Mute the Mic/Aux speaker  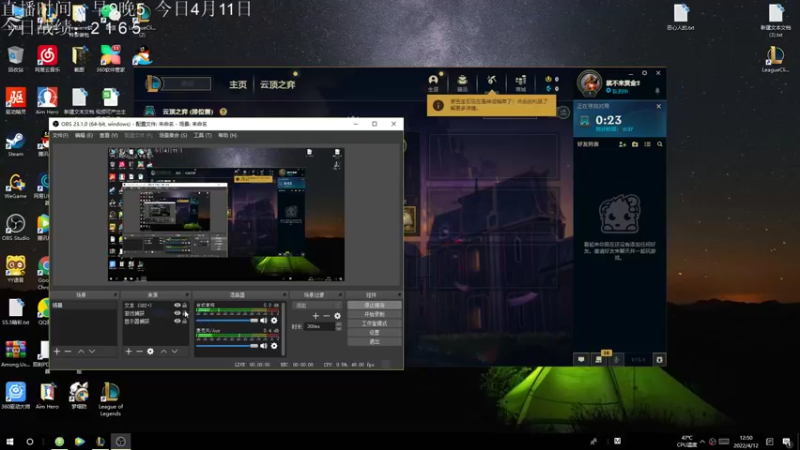point(264,346)
